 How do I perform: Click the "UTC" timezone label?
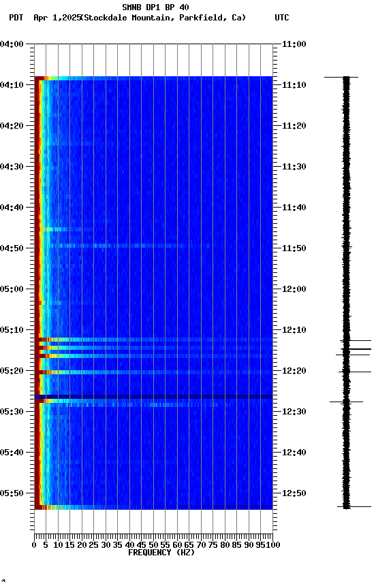[x=282, y=18]
